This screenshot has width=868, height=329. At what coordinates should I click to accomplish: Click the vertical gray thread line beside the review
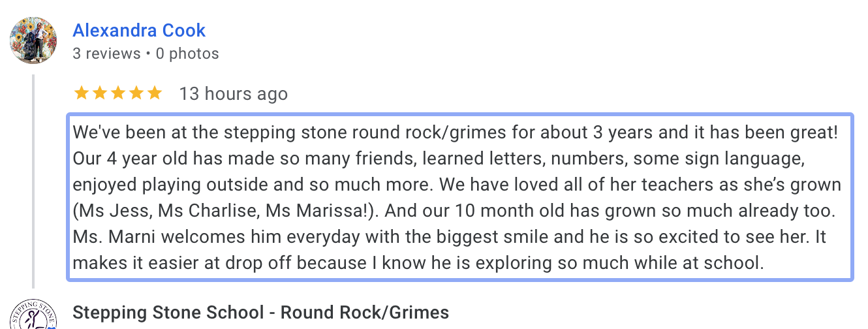point(33,181)
